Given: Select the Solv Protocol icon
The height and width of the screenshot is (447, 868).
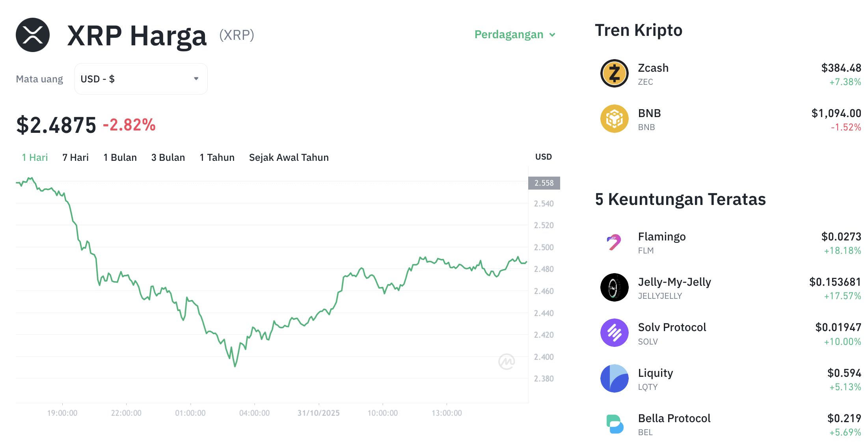Looking at the screenshot, I should click(614, 333).
